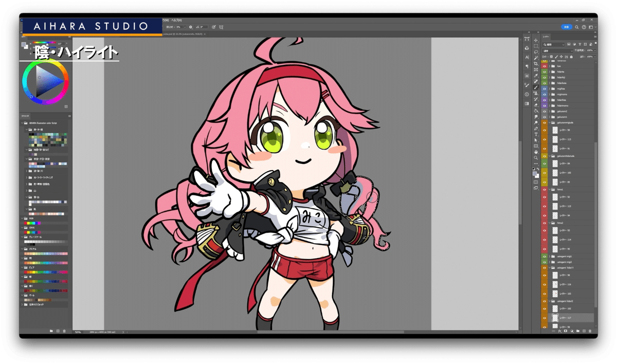The height and width of the screenshot is (364, 617).
Task: Expand the gakuranm1 layer group
Action: [550, 117]
